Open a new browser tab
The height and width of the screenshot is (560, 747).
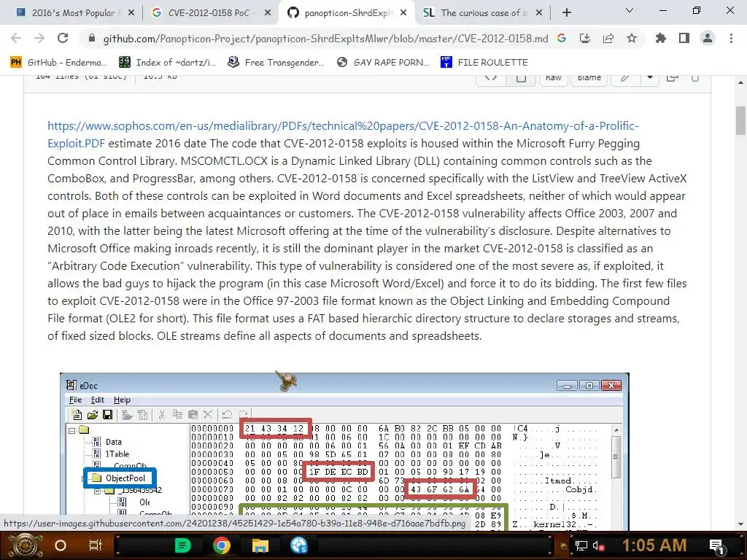click(566, 13)
